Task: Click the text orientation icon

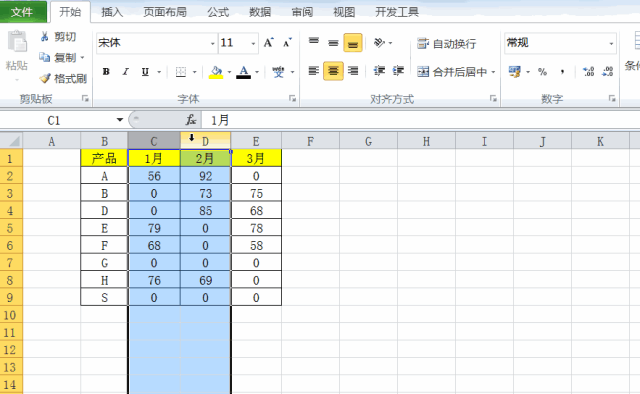Action: click(380, 42)
